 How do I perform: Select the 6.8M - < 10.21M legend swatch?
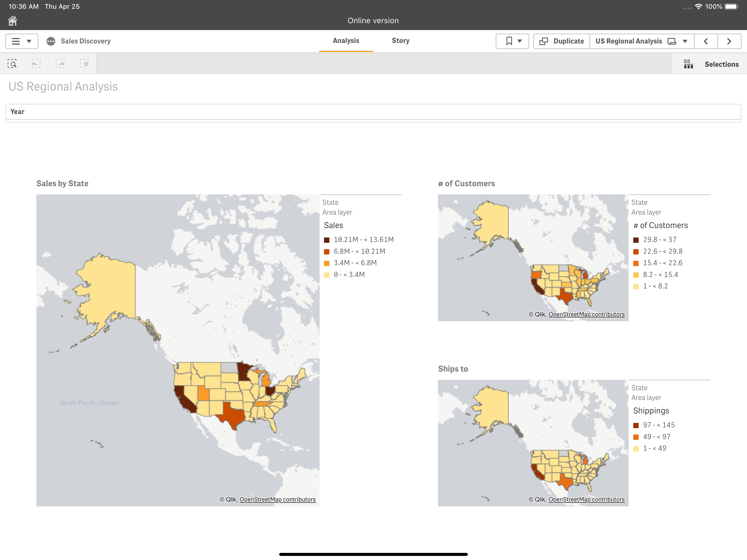click(326, 252)
